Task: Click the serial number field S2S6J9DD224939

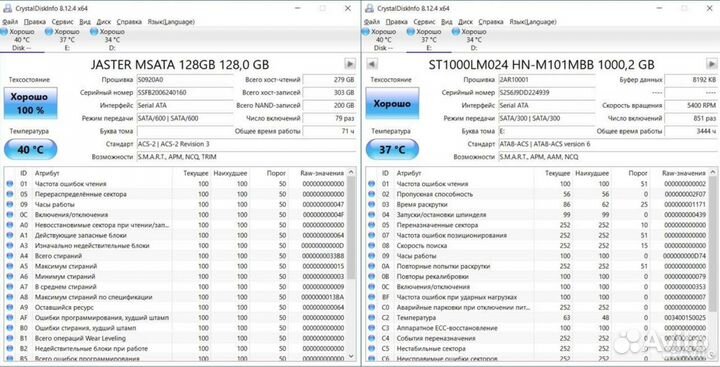Action: pyautogui.click(x=547, y=92)
